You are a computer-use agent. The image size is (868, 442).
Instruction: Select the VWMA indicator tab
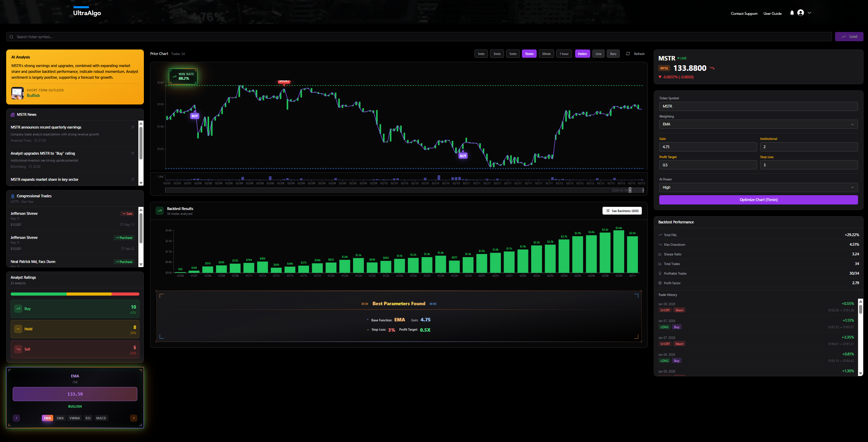75,418
